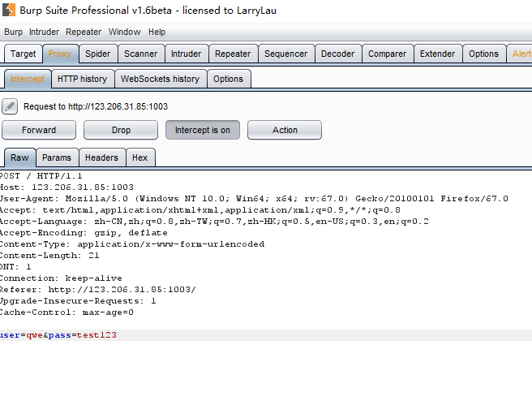532x418 pixels.
Task: Click the User-Agent header line
Action: pos(254,199)
